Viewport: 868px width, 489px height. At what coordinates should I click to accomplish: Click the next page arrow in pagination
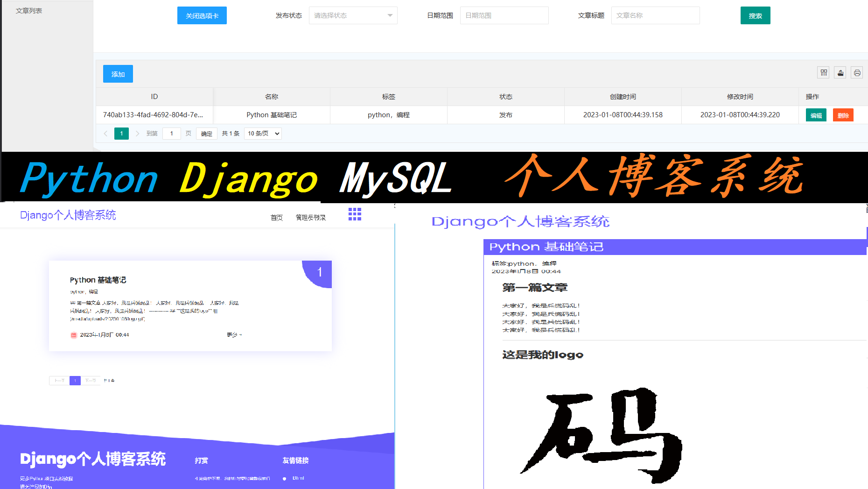point(137,134)
